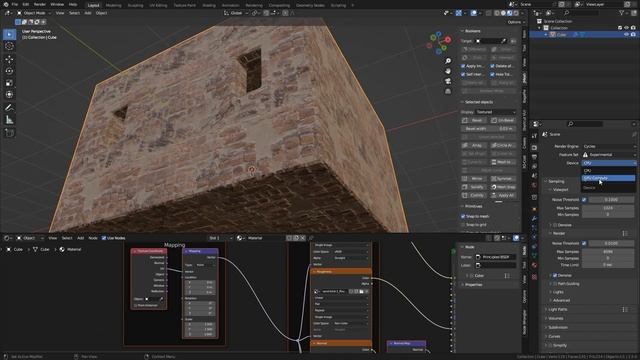Screen dimensions: 640x360
Task: Click the eyedropper beside Boolean Target field
Action: [x=504, y=41]
